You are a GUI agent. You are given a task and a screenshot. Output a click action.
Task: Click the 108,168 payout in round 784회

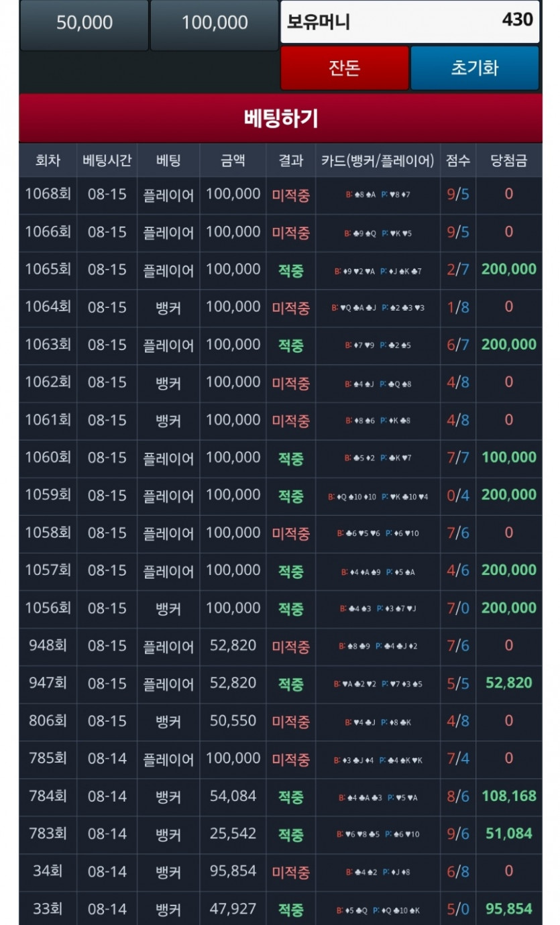[508, 796]
